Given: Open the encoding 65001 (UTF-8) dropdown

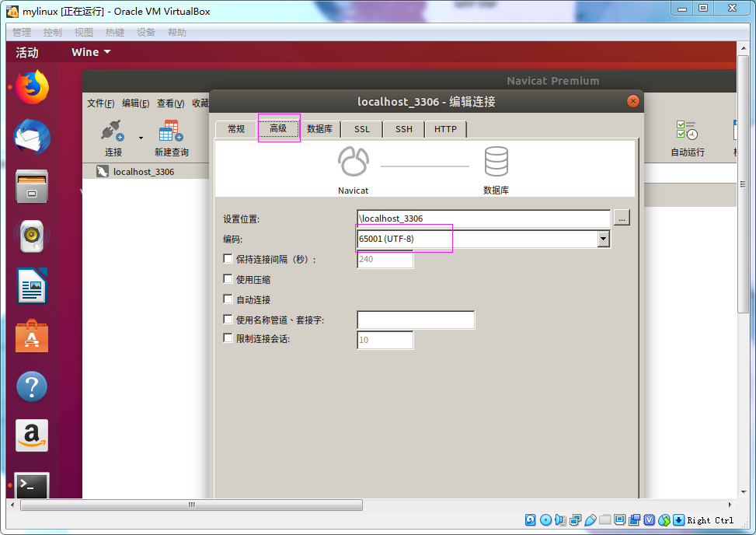Looking at the screenshot, I should coord(603,239).
